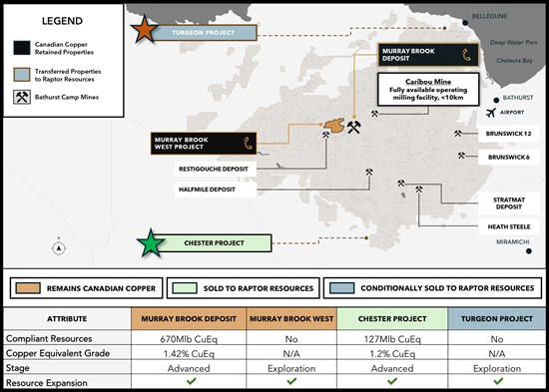Click the green Chester Project star
The width and height of the screenshot is (549, 392).
click(x=151, y=243)
